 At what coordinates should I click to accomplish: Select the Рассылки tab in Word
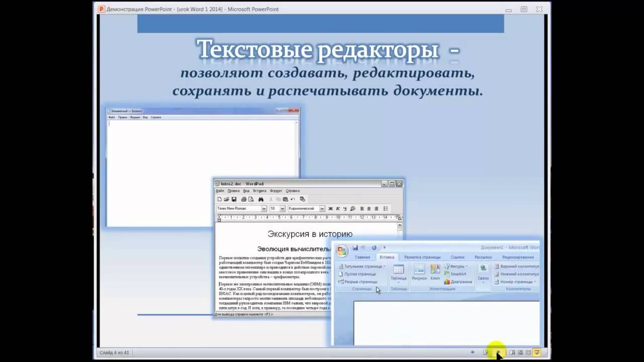[483, 257]
